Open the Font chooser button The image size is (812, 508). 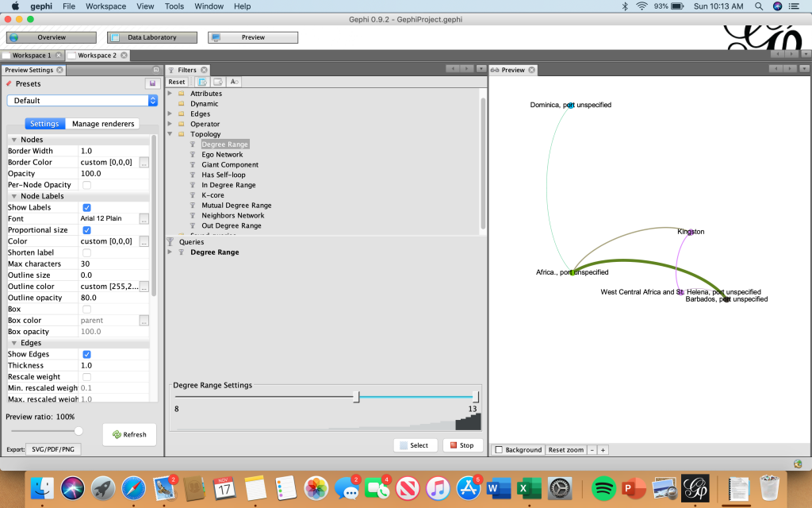pyautogui.click(x=144, y=219)
